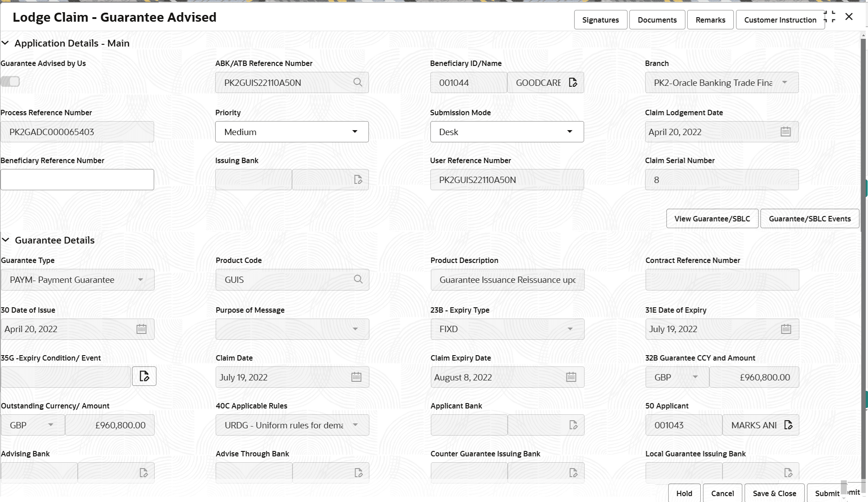The width and height of the screenshot is (868, 502).
Task: Collapse the Guarantee Details section
Action: (5, 240)
